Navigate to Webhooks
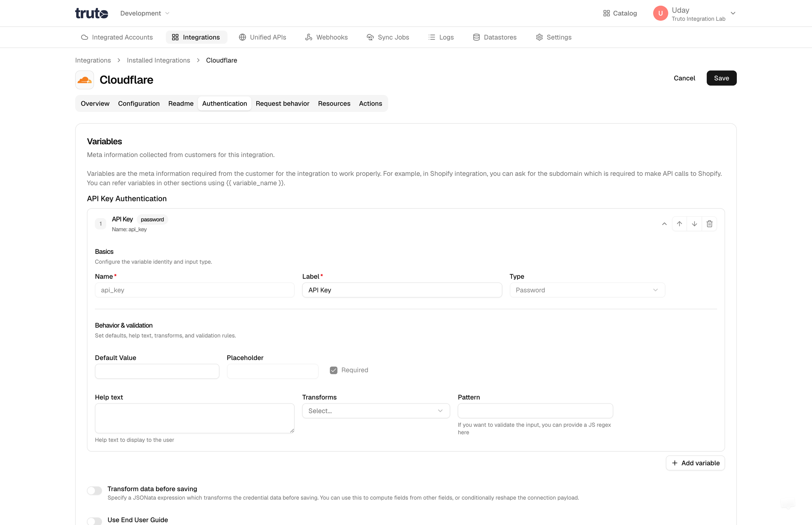 tap(326, 37)
